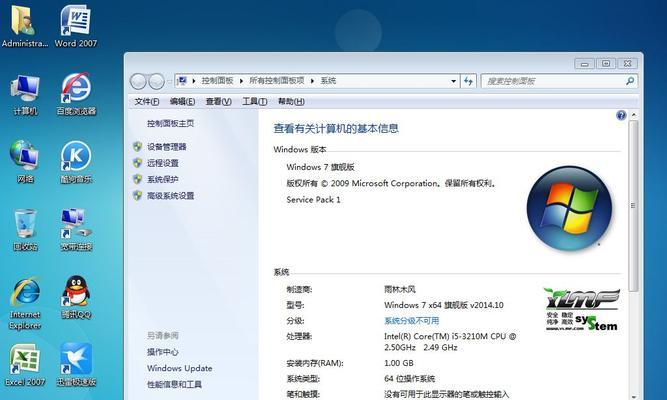Click the search magnifier icon
667x400 pixels.
pyautogui.click(x=630, y=80)
